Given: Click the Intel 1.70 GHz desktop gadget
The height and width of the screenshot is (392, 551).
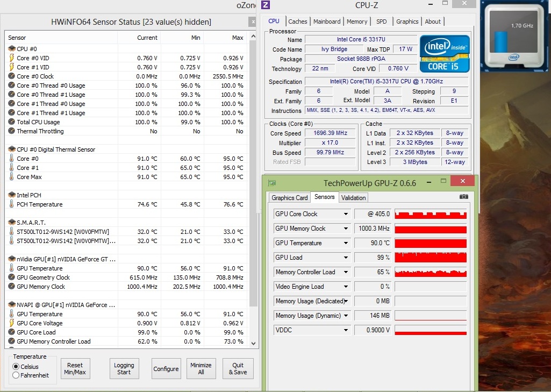Looking at the screenshot, I should point(513,37).
